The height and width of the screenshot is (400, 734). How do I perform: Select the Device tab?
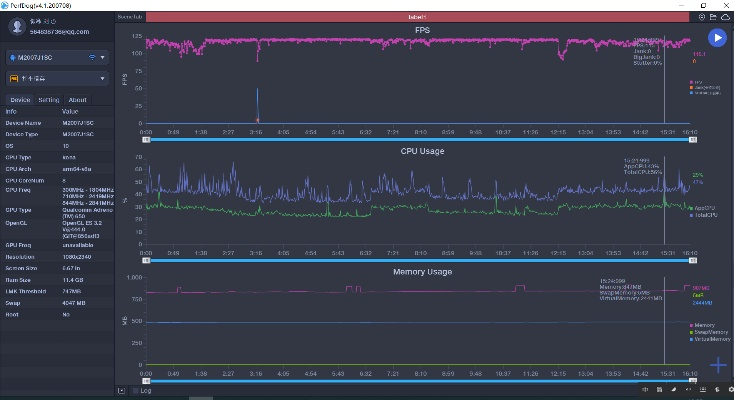20,100
